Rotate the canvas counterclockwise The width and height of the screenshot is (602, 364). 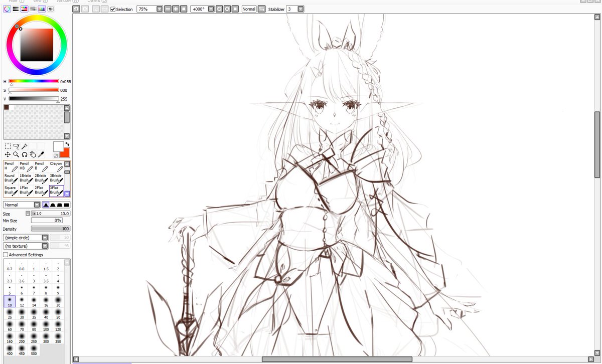(219, 9)
